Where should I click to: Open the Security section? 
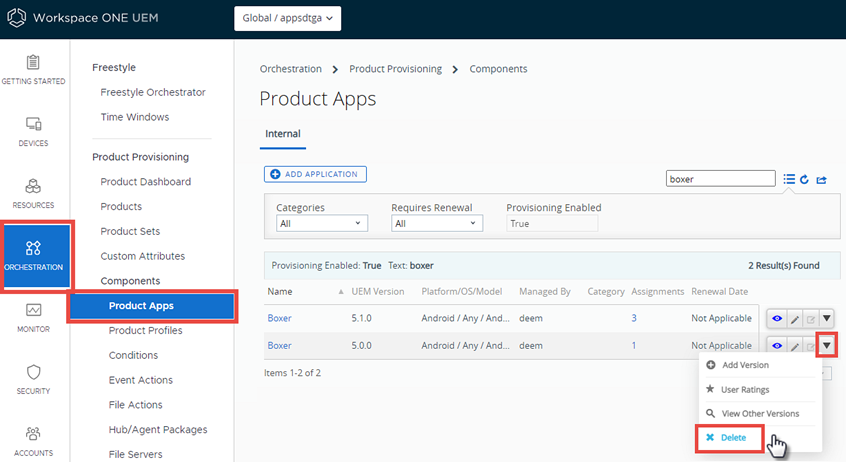33,379
